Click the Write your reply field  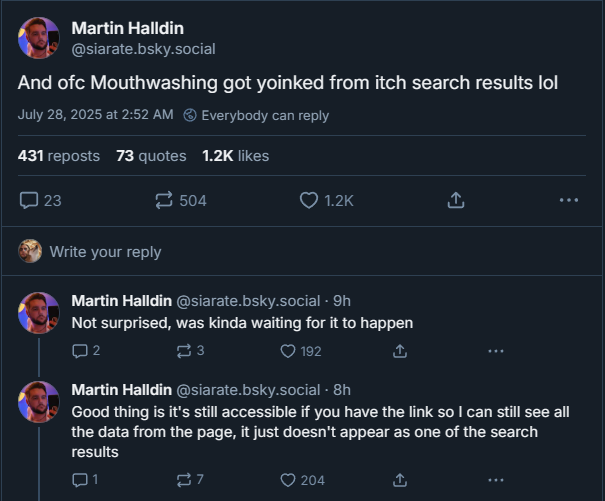click(302, 251)
